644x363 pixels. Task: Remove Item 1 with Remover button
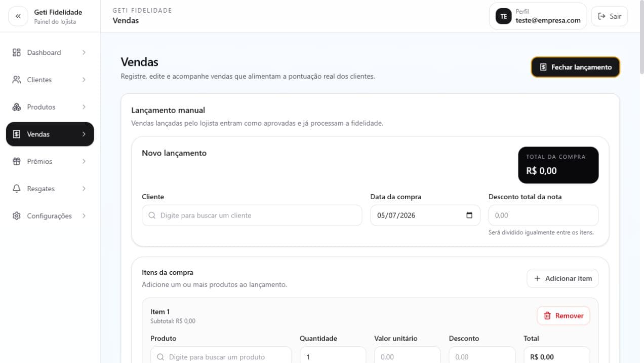(x=563, y=316)
